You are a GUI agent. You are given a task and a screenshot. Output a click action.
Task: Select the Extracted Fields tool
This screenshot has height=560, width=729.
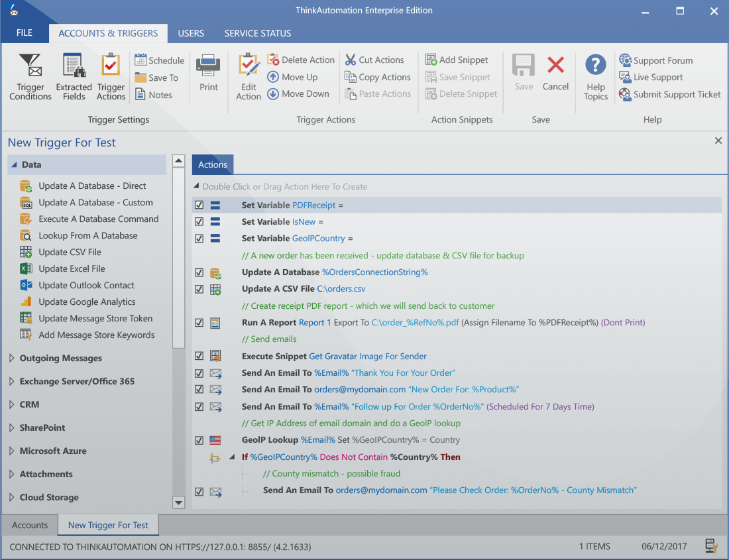(x=73, y=76)
